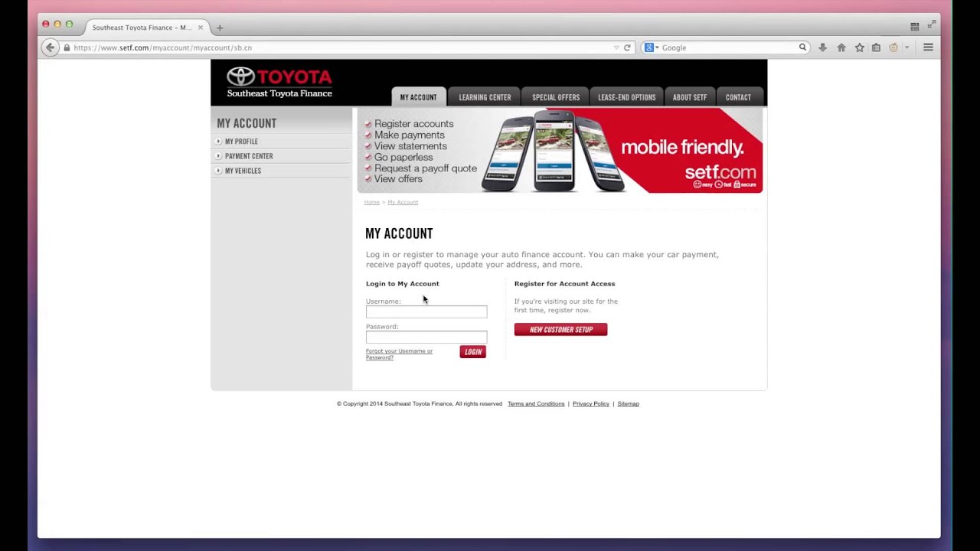Click the My Account breadcrumb link
Viewport: 980px width, 551px height.
point(403,202)
